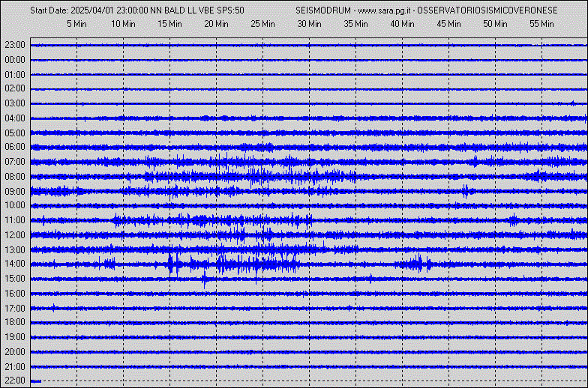Click the 40 Min axis label
The width and height of the screenshot is (588, 388).
click(x=402, y=24)
